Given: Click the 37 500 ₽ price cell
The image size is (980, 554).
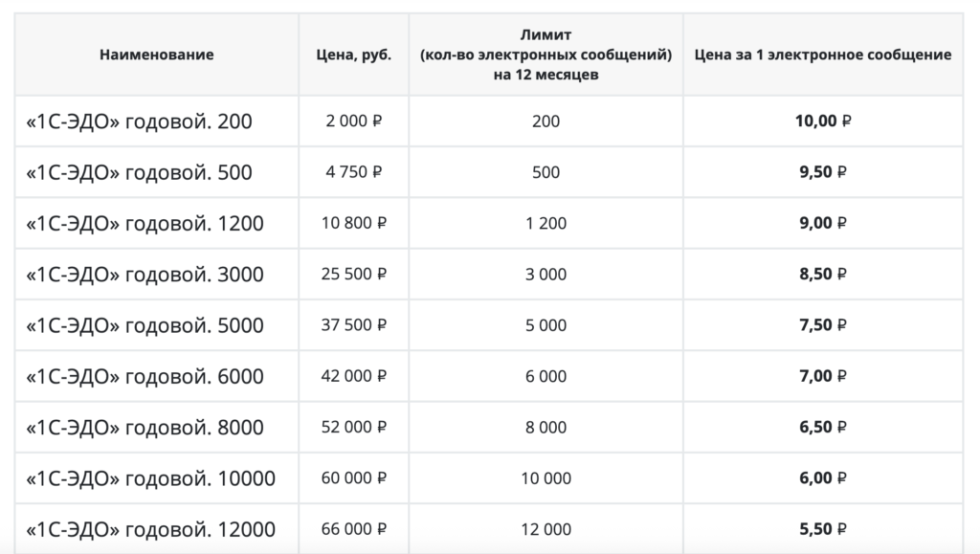Looking at the screenshot, I should [353, 325].
